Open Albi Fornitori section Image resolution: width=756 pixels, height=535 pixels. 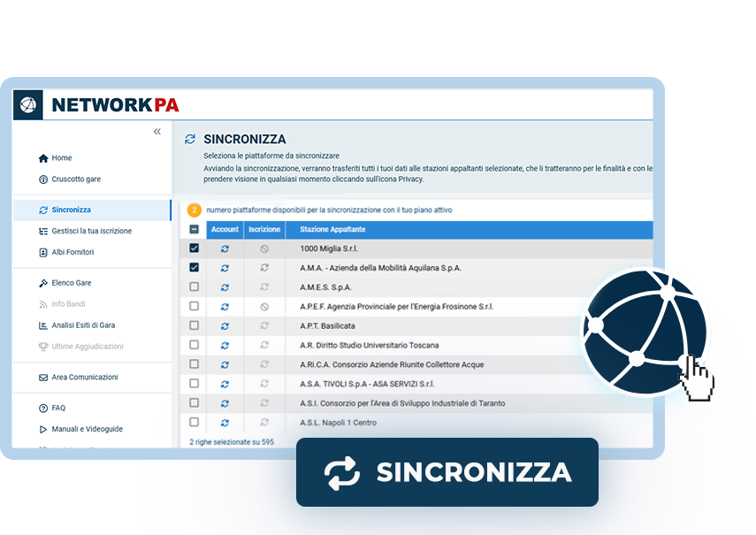coord(73,252)
